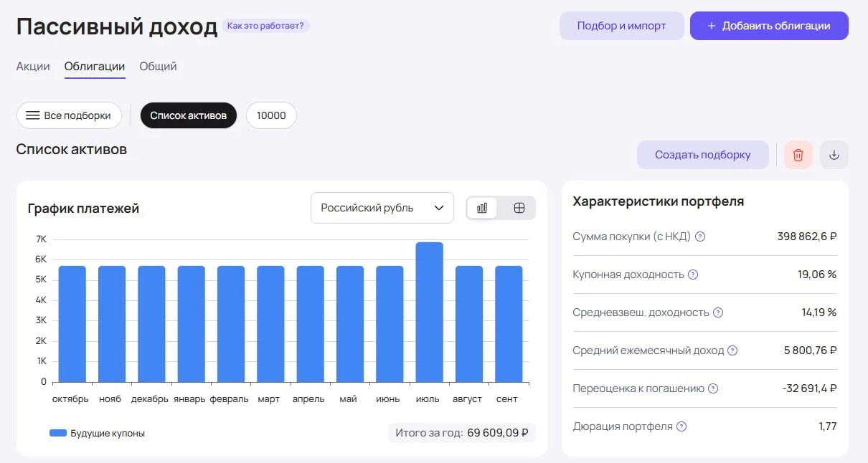Click the Добавить облигации button
868x463 pixels.
point(769,26)
